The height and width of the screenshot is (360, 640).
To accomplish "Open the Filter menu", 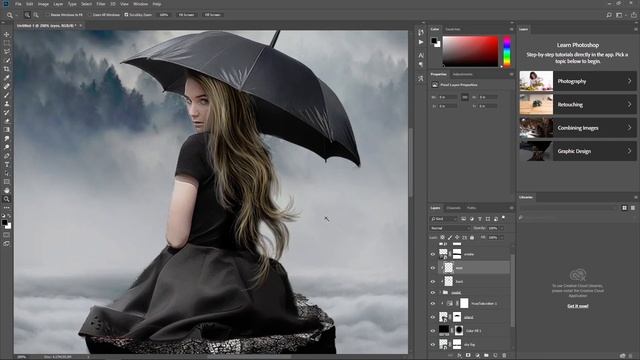I will point(101,4).
